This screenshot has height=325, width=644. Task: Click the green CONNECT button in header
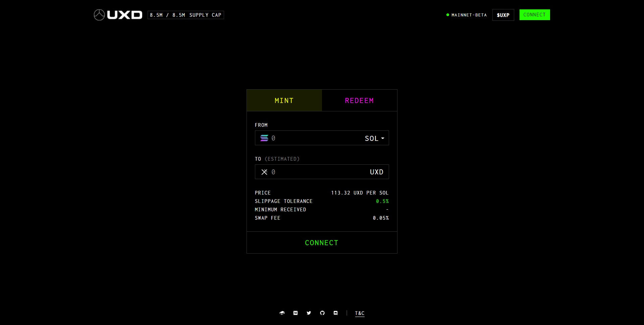click(535, 15)
